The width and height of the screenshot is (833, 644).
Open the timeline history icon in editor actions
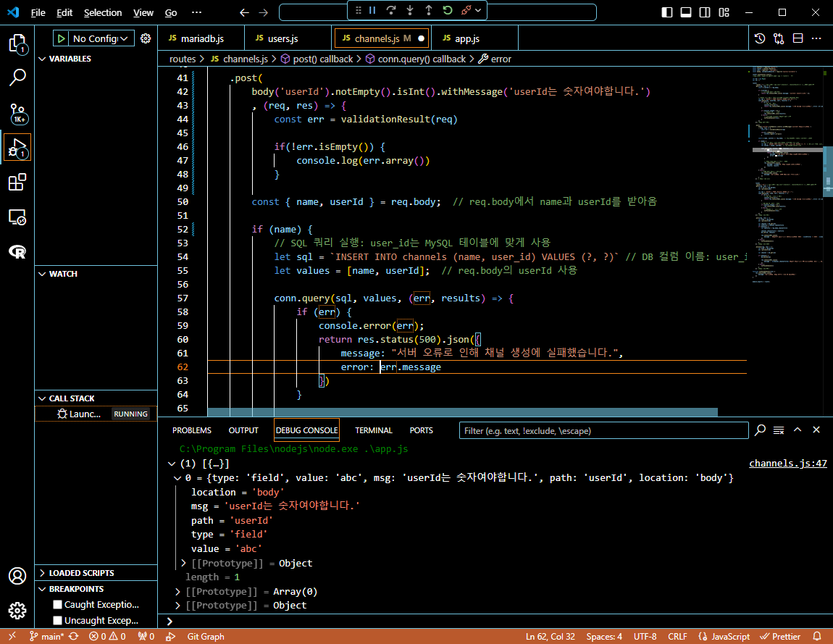point(760,38)
